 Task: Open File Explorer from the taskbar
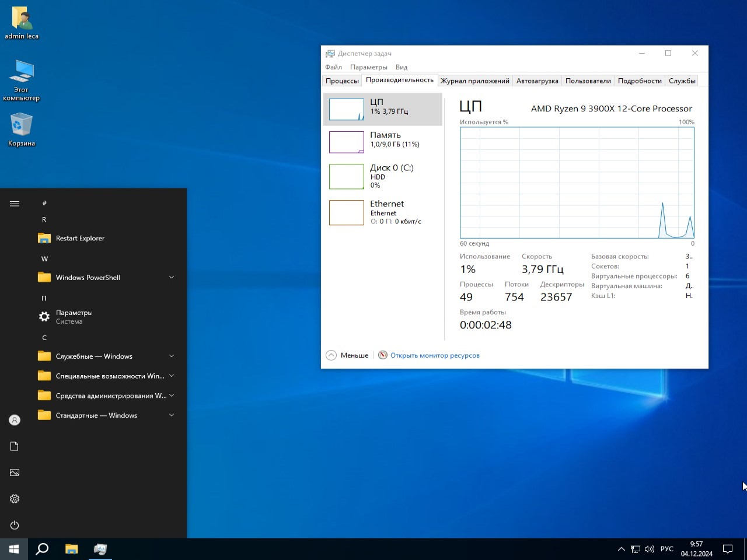tap(71, 549)
